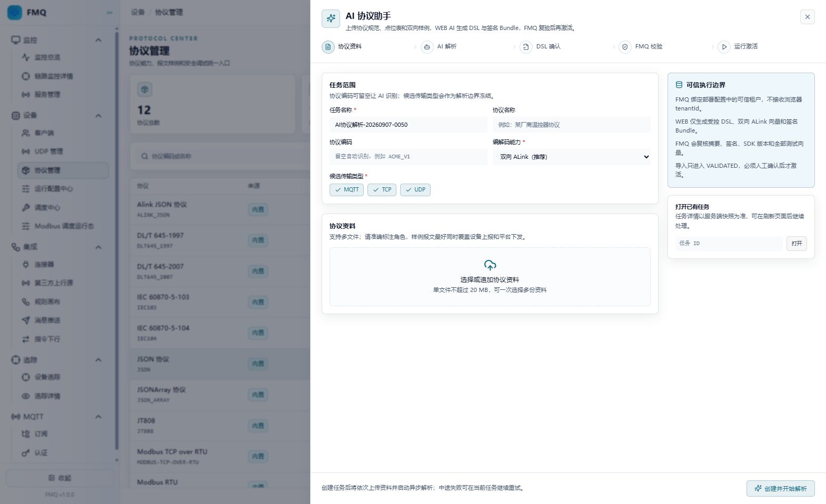Click the JT808 protocol row
Viewport: 826px width, 504px height.
point(220,426)
